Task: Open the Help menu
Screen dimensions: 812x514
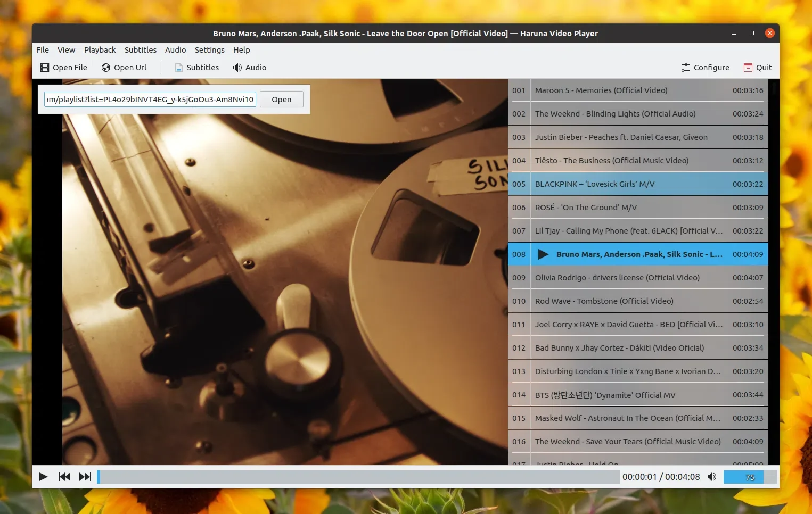Action: tap(242, 49)
